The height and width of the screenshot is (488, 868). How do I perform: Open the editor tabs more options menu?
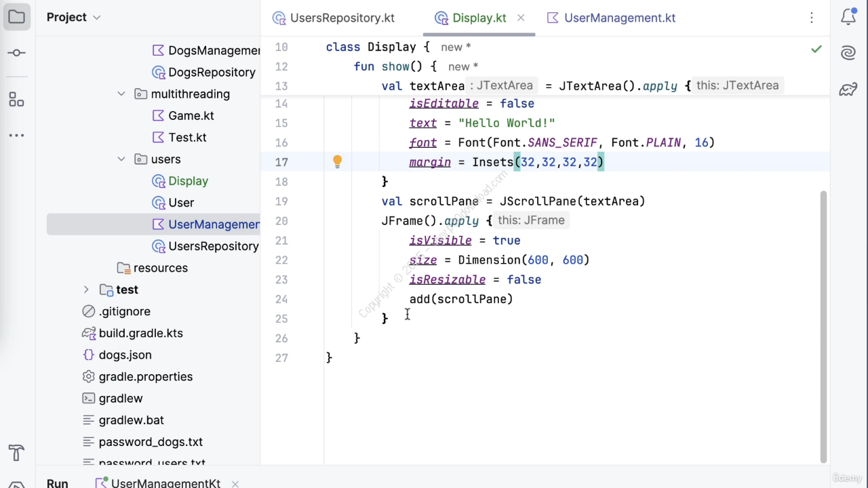(812, 18)
